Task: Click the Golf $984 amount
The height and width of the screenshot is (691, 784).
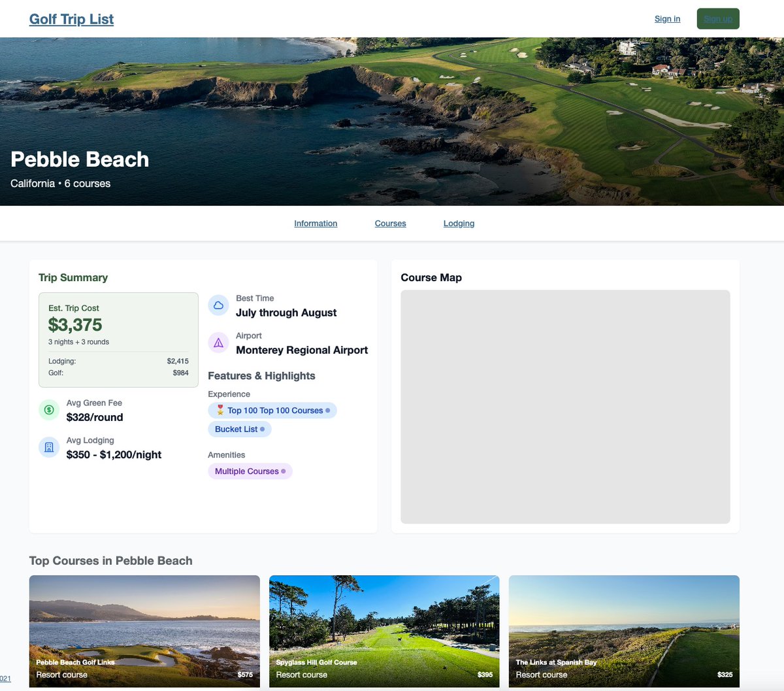Action: coord(180,373)
